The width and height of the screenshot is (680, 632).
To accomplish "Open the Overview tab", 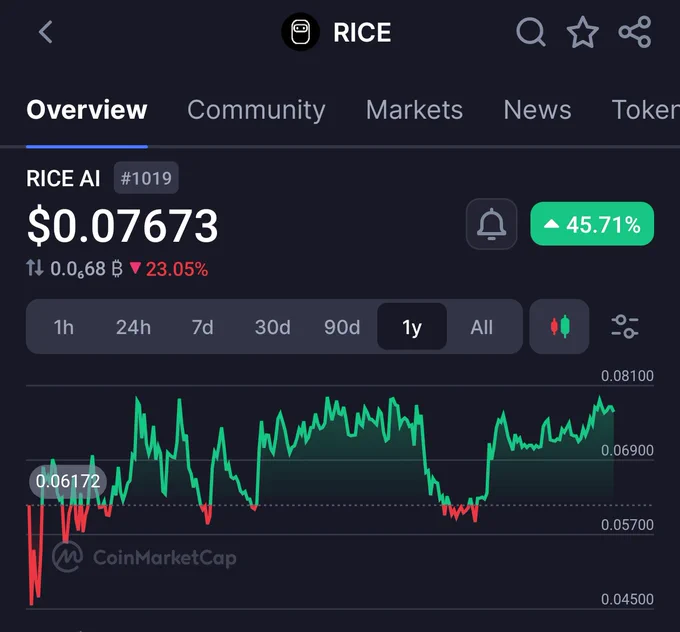I will click(87, 110).
